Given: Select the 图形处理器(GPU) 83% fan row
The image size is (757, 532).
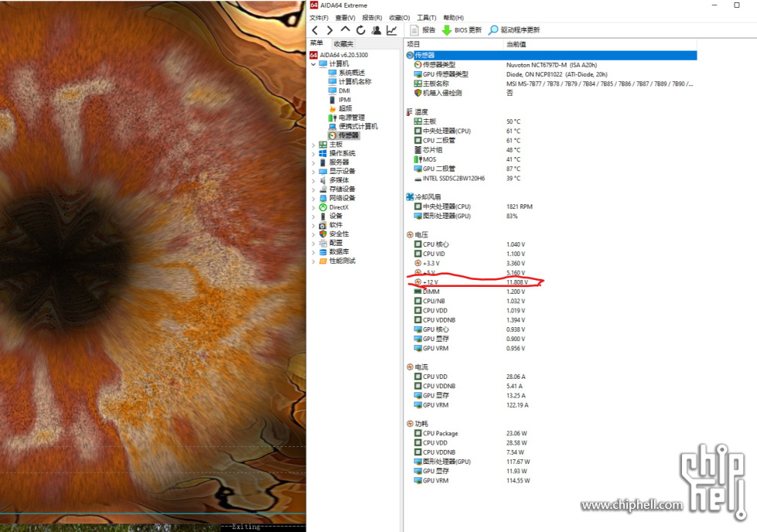Looking at the screenshot, I should 551,217.
